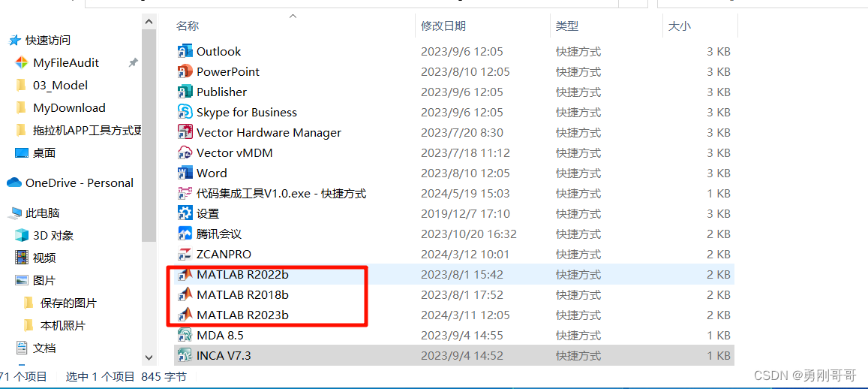Select the MDA 8.5 icon
The image size is (868, 389).
185,335
